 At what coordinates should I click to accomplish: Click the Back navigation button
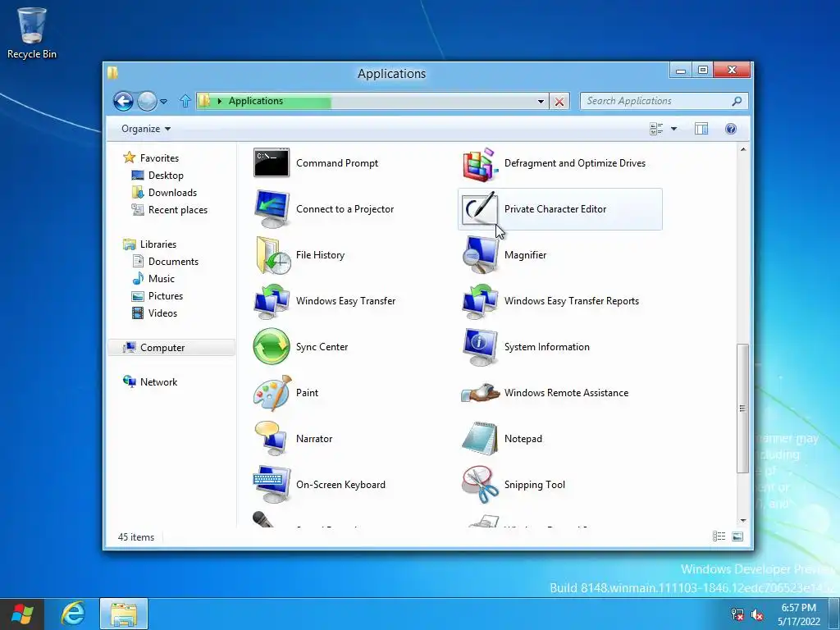123,101
